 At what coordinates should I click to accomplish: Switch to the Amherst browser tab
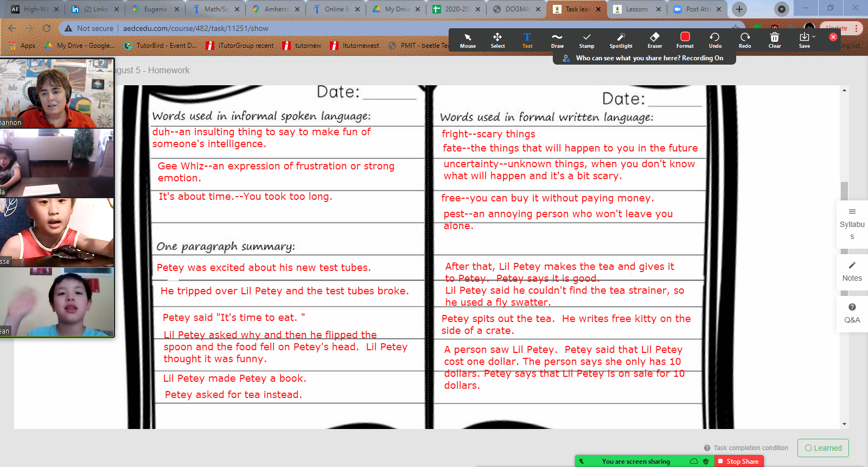click(276, 9)
